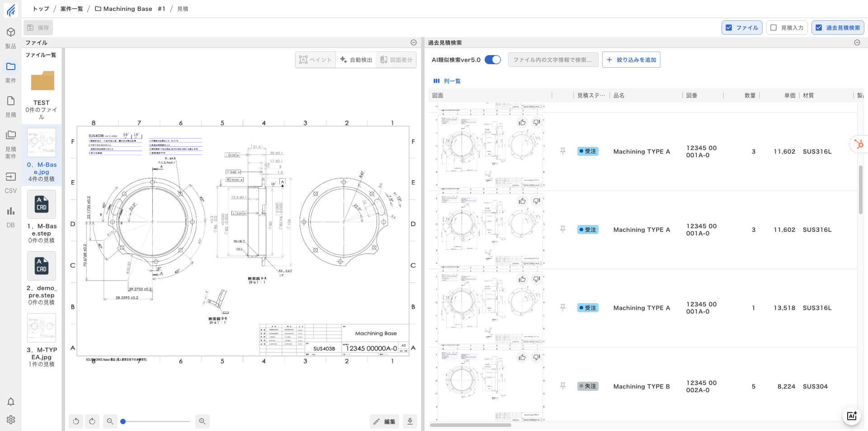
Task: Click the 失注 status badge
Action: (588, 386)
